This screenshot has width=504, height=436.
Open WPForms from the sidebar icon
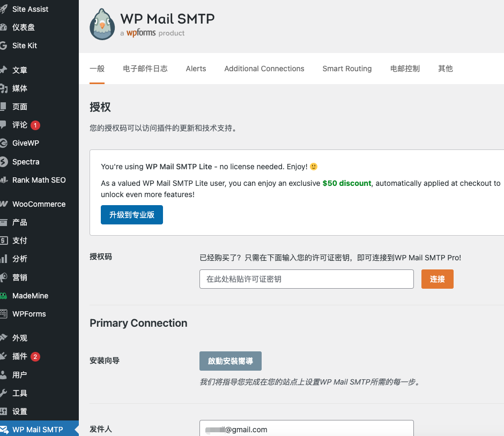3,314
